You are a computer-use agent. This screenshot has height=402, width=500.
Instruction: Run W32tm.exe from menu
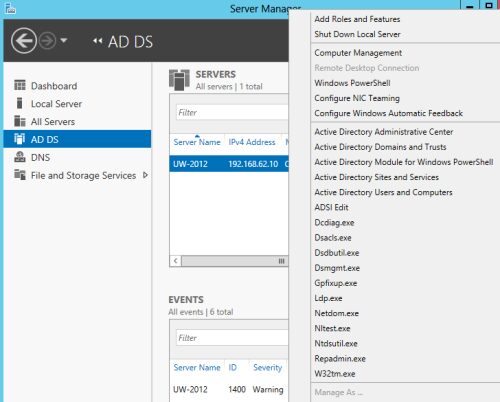point(335,374)
